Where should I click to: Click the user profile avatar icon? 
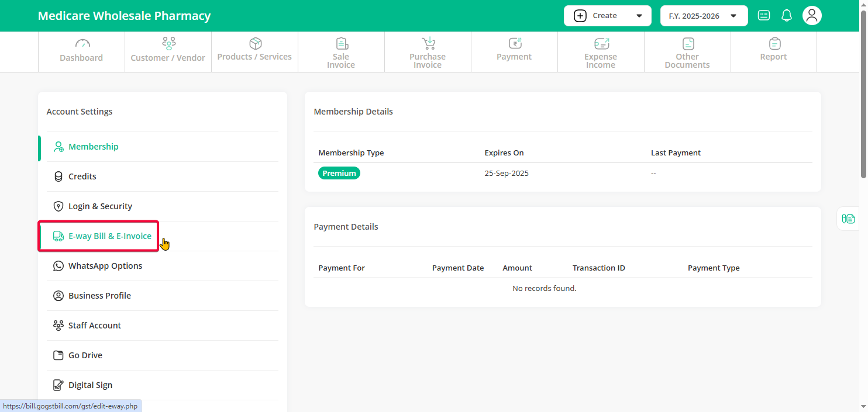coord(812,16)
